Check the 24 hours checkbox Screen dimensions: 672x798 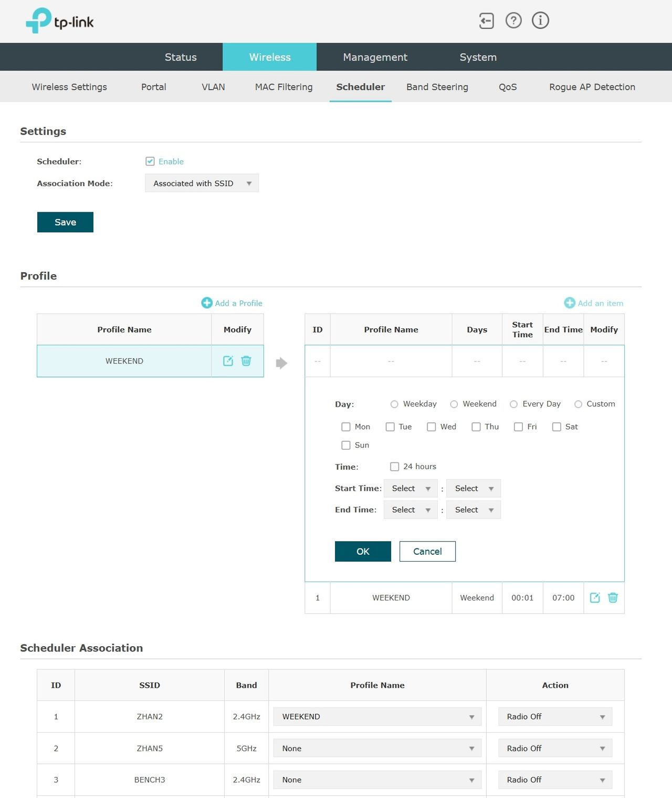(395, 467)
